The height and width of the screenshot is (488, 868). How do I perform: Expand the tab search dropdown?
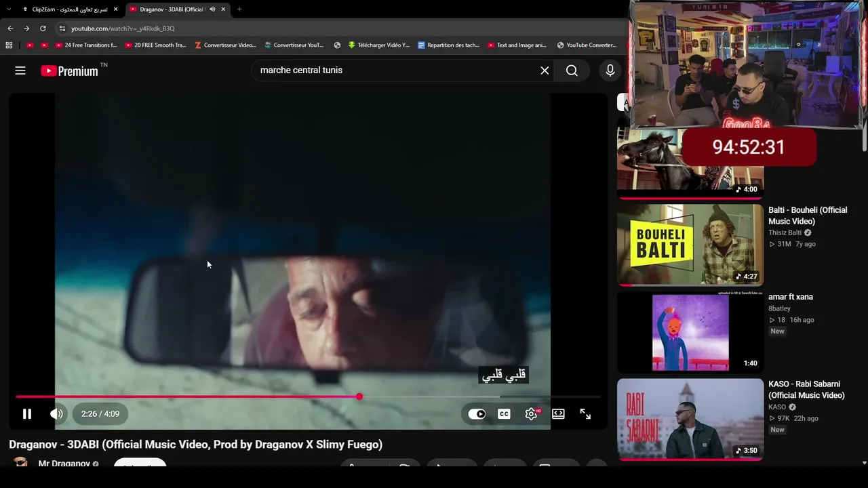coord(9,9)
